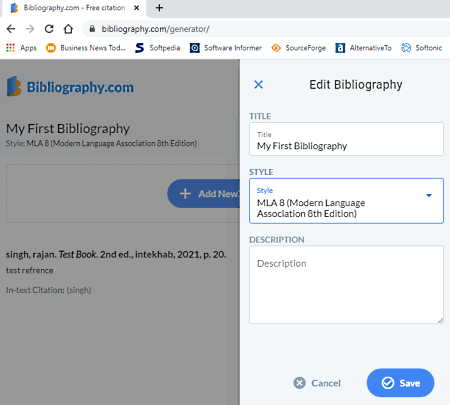
Task: Open a new browser tab
Action: tap(159, 8)
